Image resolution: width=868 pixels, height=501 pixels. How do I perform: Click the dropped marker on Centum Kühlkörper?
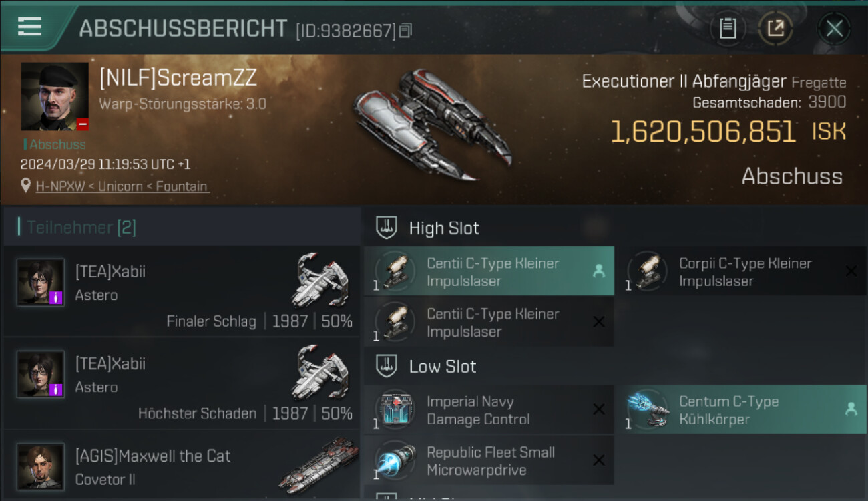851,409
